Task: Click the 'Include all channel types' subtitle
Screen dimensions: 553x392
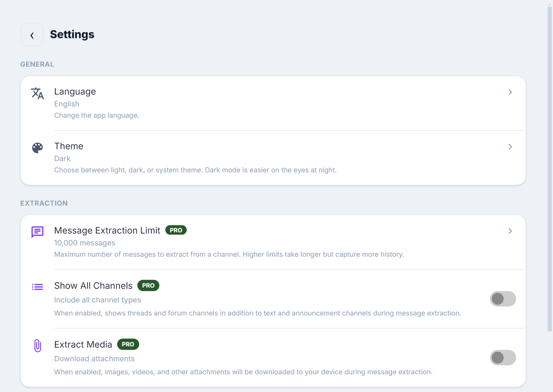Action: (x=98, y=300)
